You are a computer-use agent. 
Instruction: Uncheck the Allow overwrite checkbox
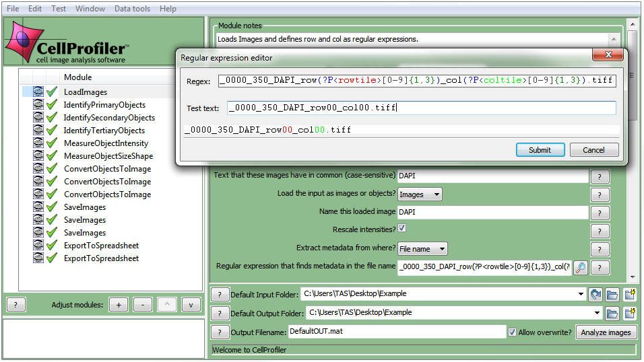(x=513, y=332)
